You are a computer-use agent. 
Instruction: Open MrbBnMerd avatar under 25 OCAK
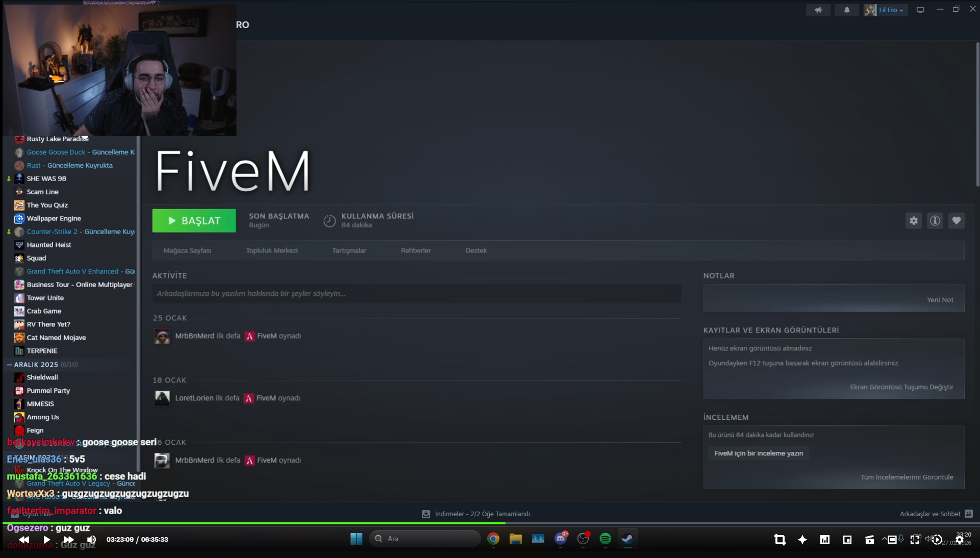pyautogui.click(x=162, y=336)
